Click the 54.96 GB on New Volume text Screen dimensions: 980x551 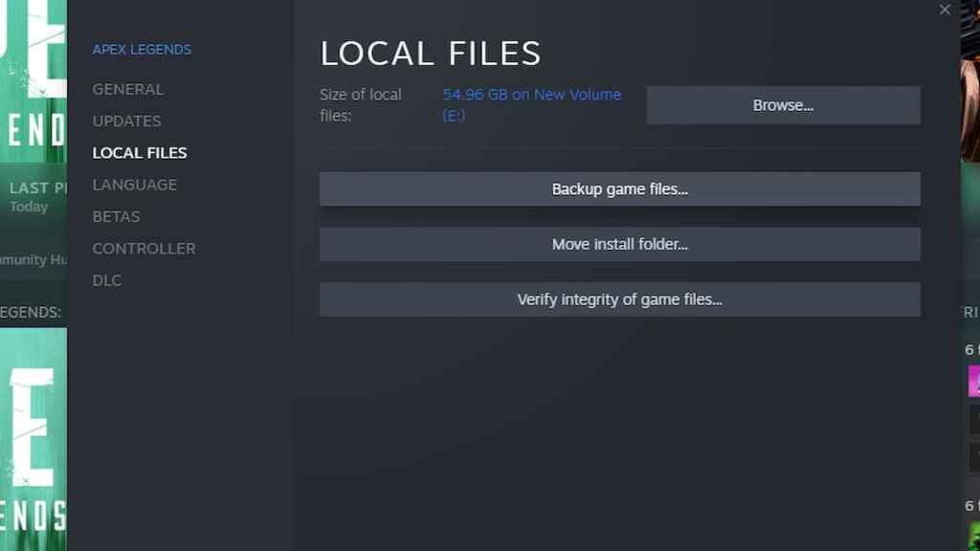point(532,105)
